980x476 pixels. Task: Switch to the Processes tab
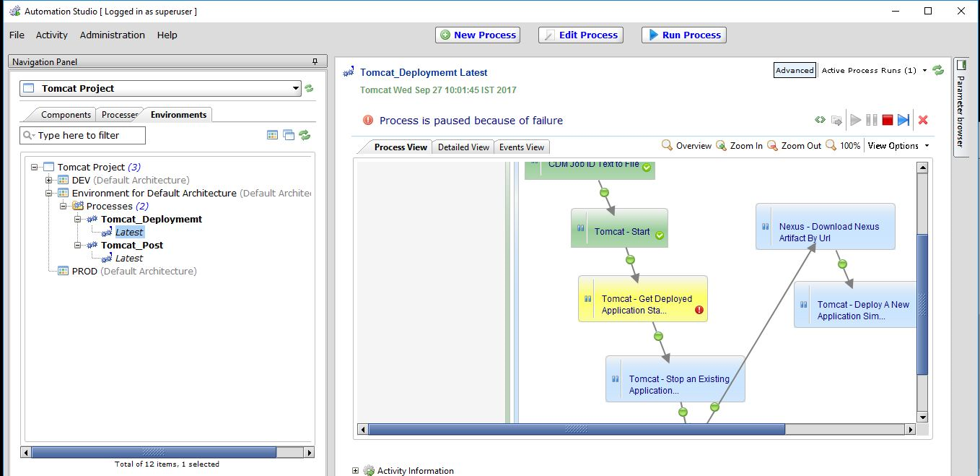[x=119, y=115]
